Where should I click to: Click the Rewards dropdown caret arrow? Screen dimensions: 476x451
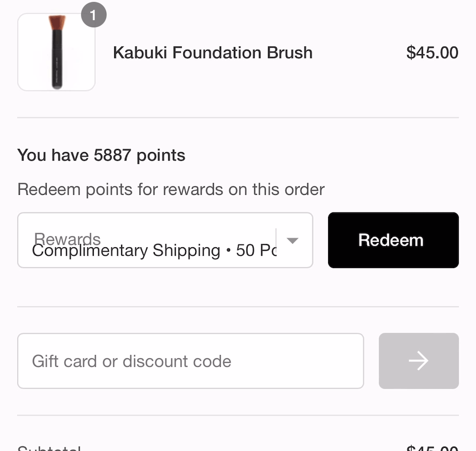[x=292, y=240]
